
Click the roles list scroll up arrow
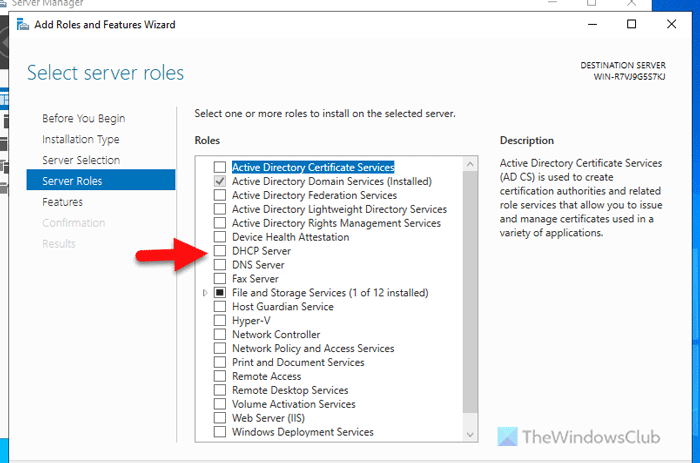[x=470, y=164]
